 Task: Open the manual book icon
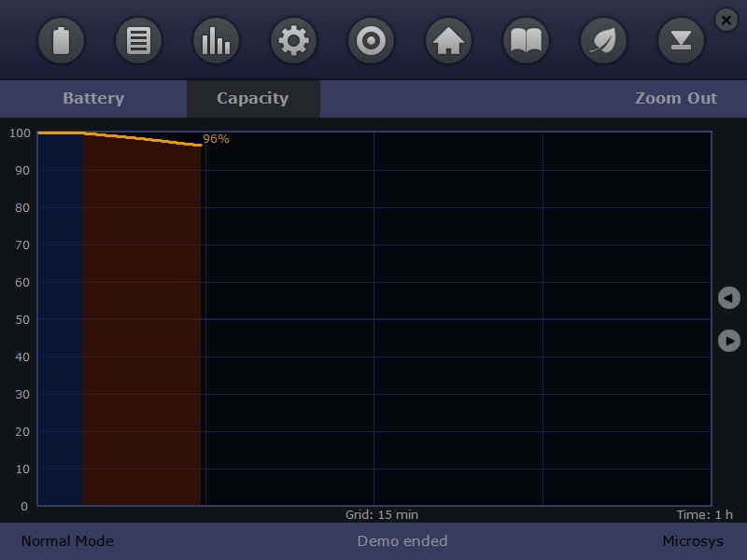(526, 40)
